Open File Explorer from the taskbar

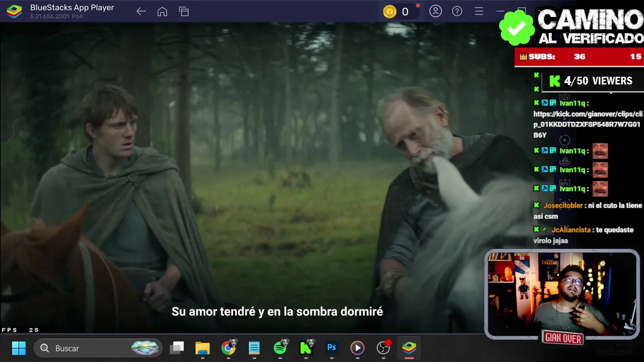coord(202,348)
